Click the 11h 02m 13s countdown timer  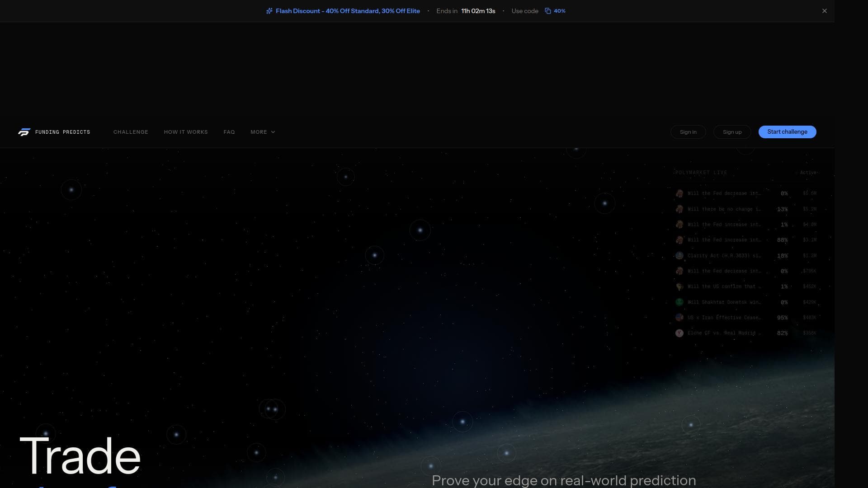coord(478,11)
